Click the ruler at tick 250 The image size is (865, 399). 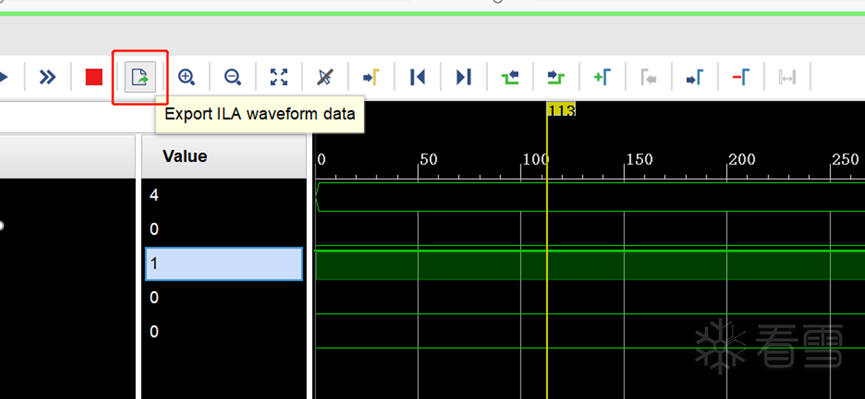pos(845,160)
